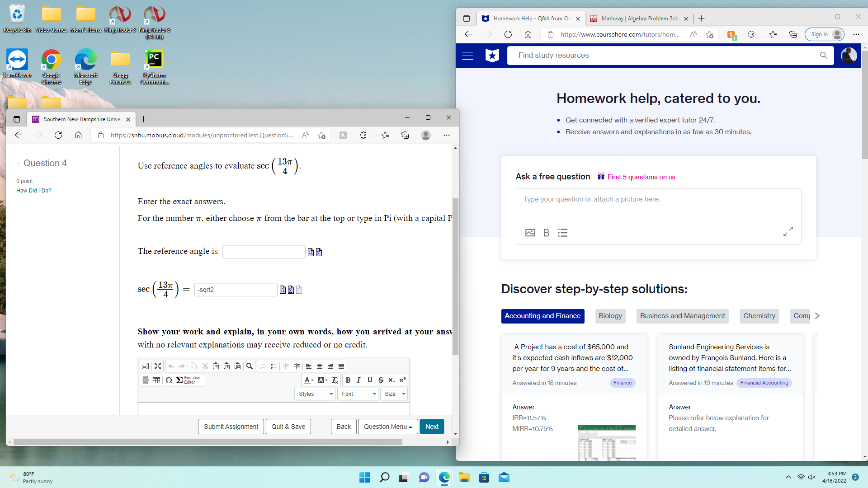Attach an image to the Course Hero question
The height and width of the screenshot is (488, 868).
point(530,232)
